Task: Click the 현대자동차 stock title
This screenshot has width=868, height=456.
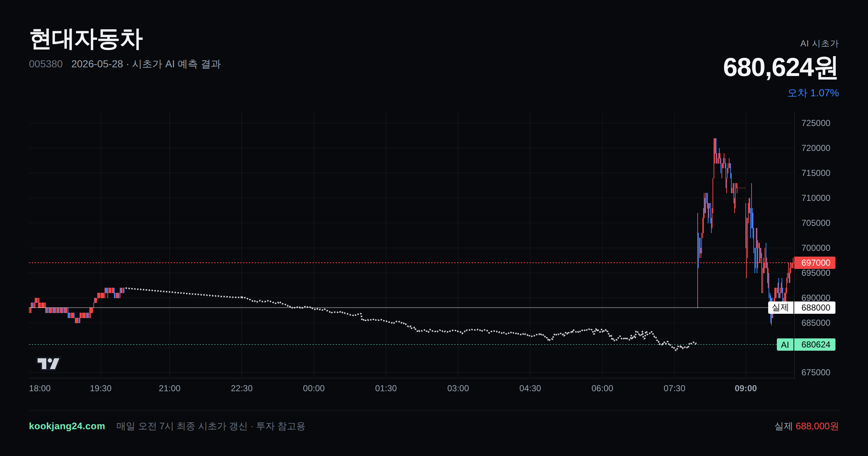Action: pyautogui.click(x=86, y=39)
